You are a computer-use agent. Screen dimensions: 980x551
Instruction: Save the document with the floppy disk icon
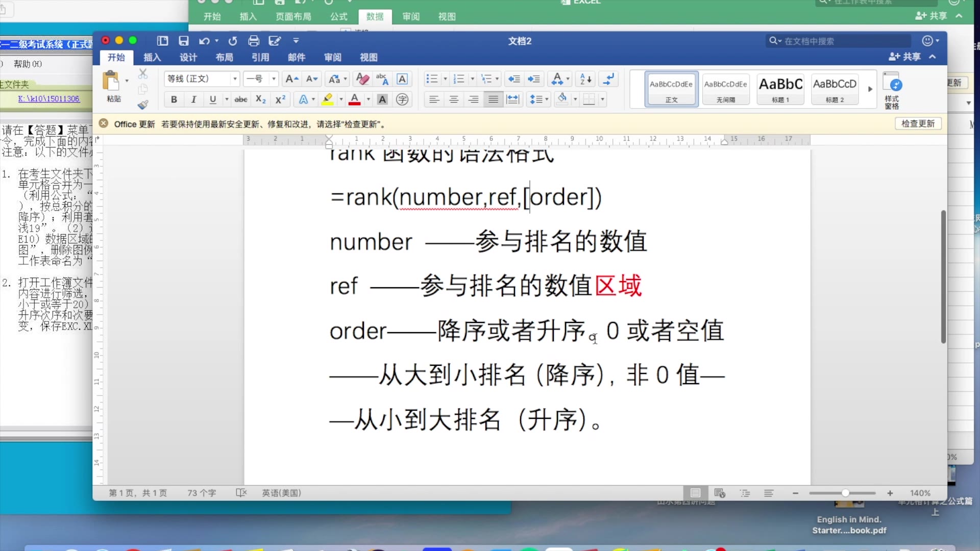click(x=184, y=41)
